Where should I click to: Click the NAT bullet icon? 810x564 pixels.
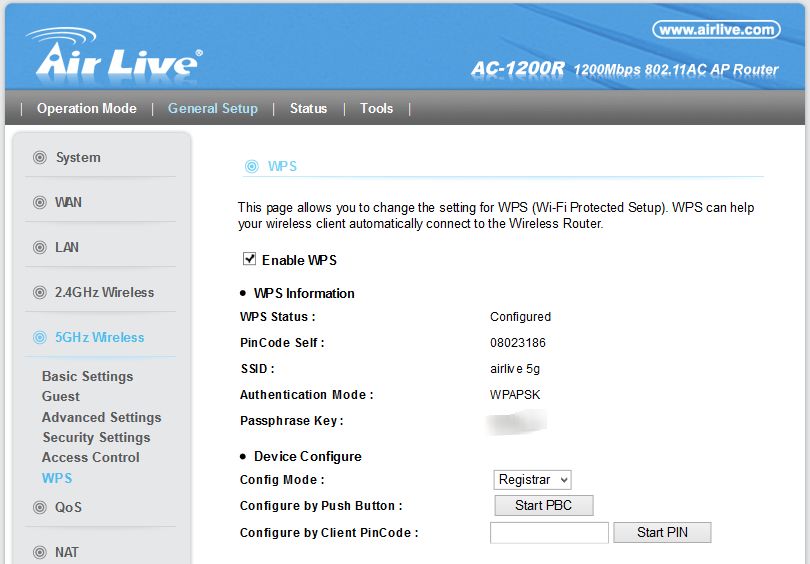tap(40, 553)
